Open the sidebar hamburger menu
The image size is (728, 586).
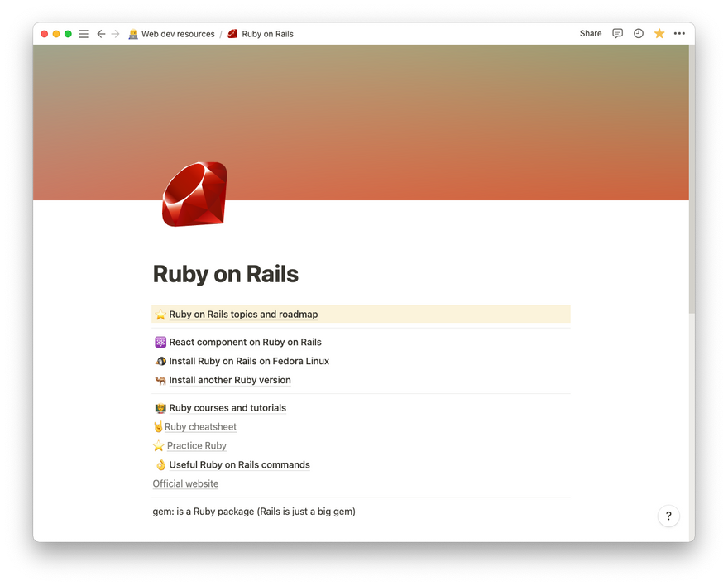pyautogui.click(x=84, y=34)
